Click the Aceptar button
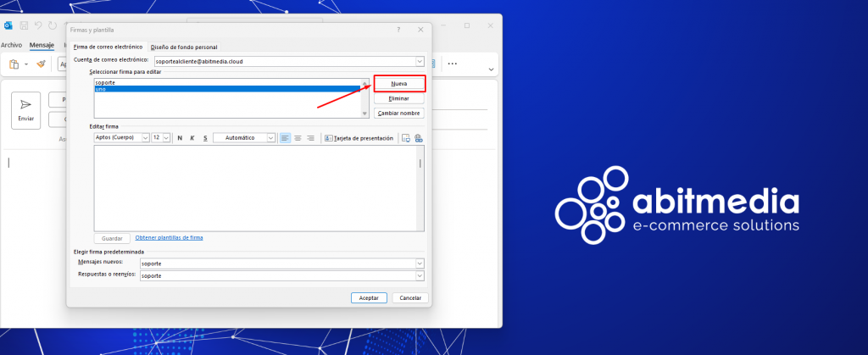Viewport: 868px width, 355px height. (369, 298)
